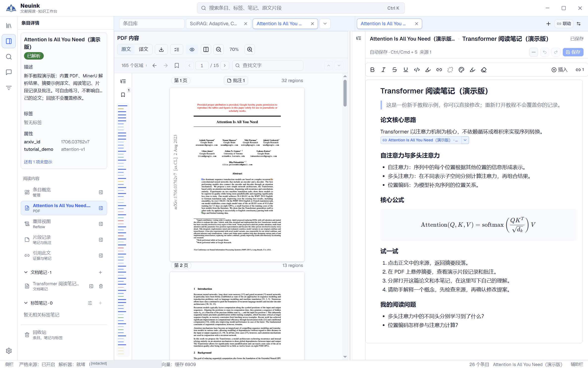Select 译文 translation view

coord(143,49)
